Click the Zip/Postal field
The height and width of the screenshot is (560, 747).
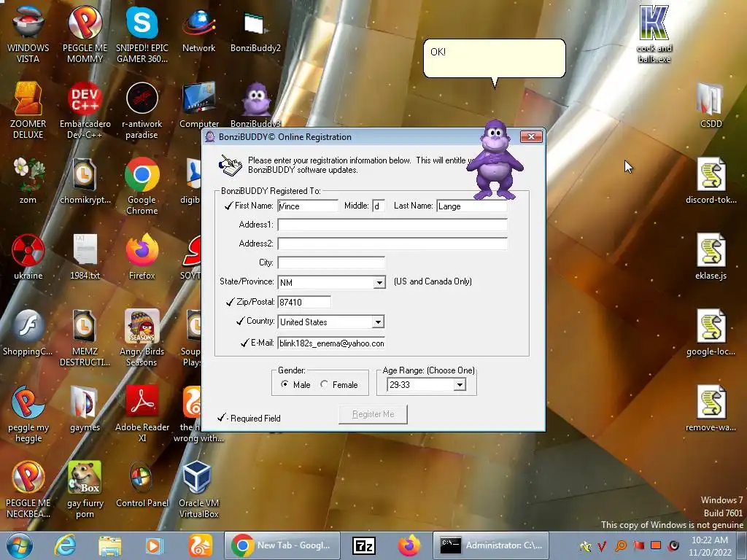pos(304,302)
